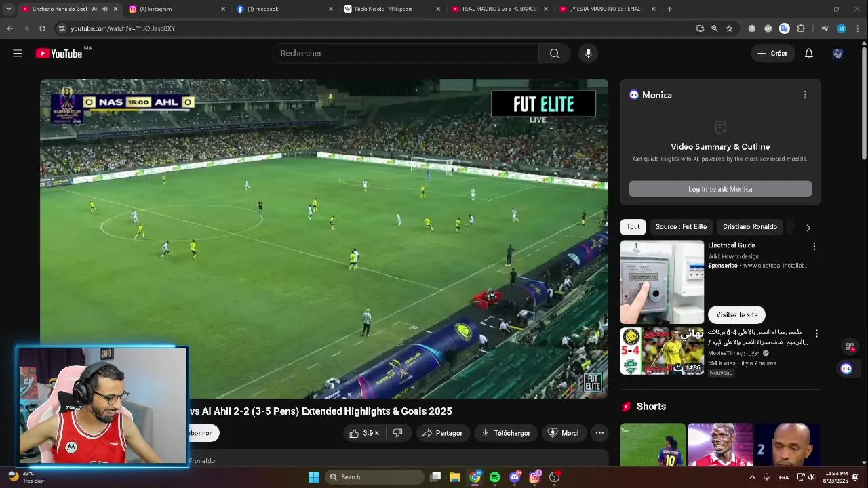
Task: Toggle taskbar volume speaker icon
Action: click(x=811, y=477)
